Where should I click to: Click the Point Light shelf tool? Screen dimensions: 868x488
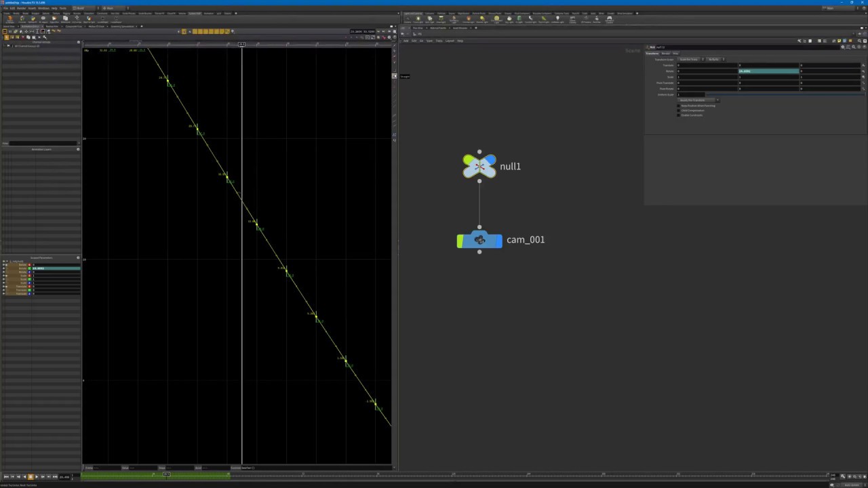[x=418, y=19]
